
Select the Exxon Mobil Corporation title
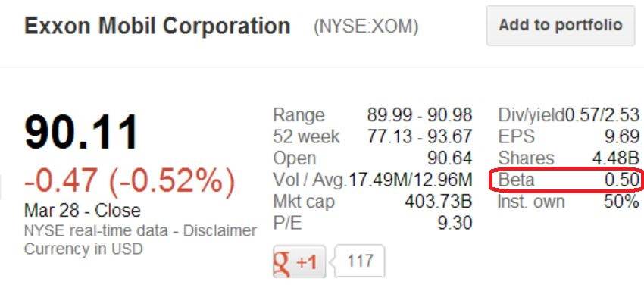coord(158,26)
